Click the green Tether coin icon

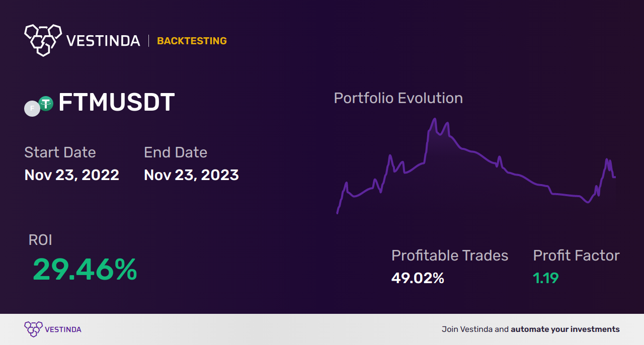pos(46,104)
